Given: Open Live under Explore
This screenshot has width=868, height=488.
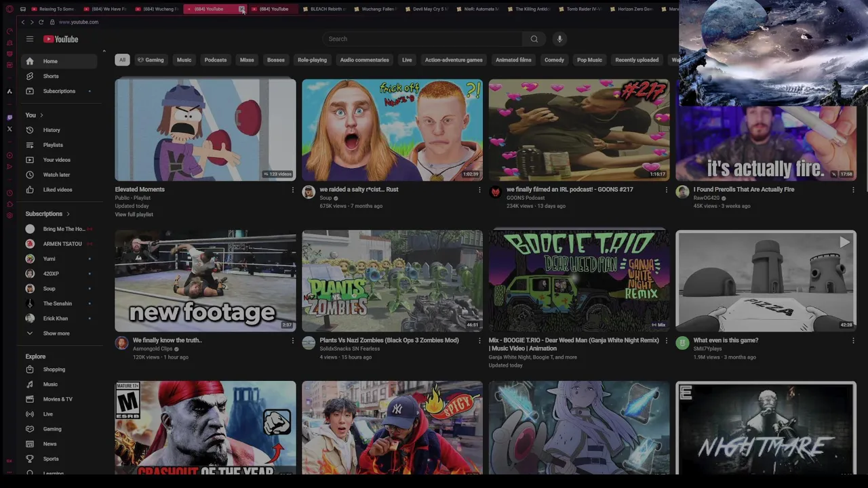Looking at the screenshot, I should tap(59, 414).
